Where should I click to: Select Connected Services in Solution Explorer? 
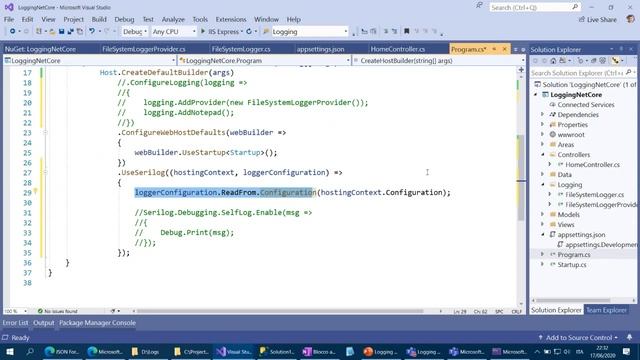[585, 104]
